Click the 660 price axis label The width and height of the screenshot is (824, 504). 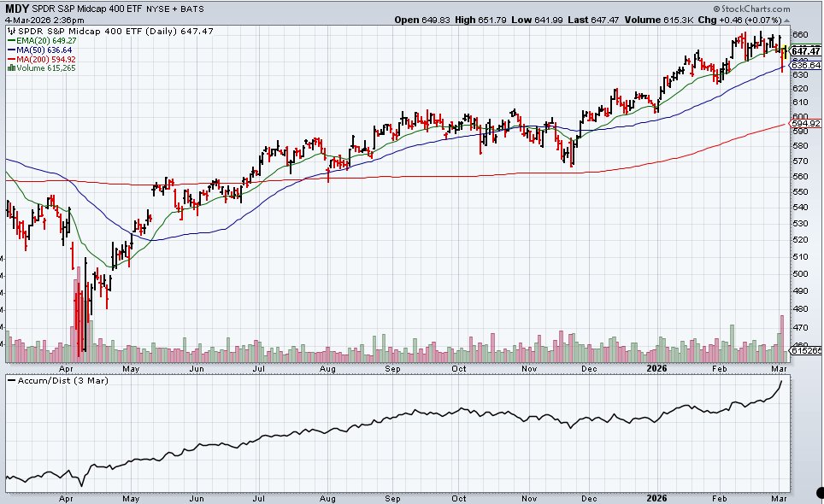coord(800,35)
